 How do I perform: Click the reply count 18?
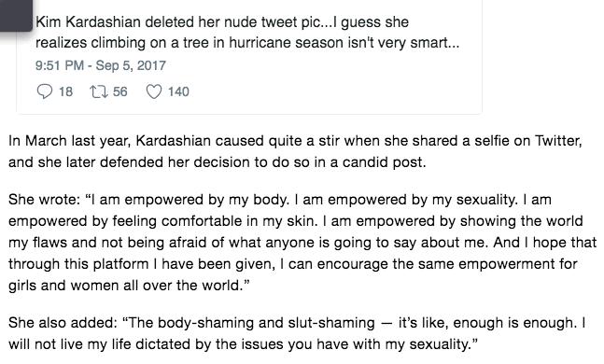[65, 91]
